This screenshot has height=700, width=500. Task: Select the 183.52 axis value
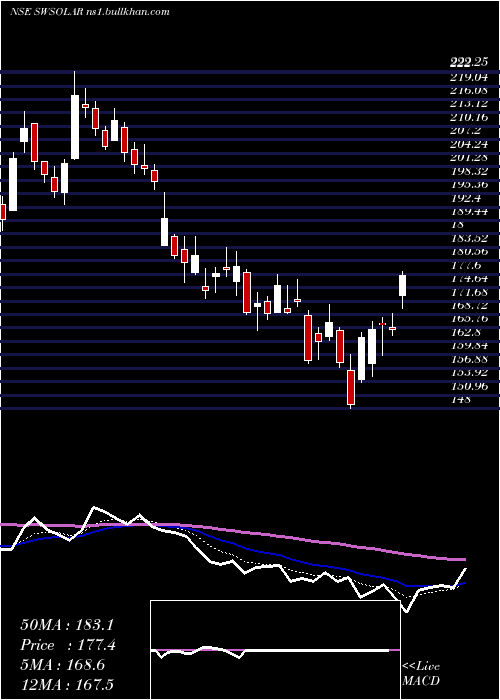468,238
